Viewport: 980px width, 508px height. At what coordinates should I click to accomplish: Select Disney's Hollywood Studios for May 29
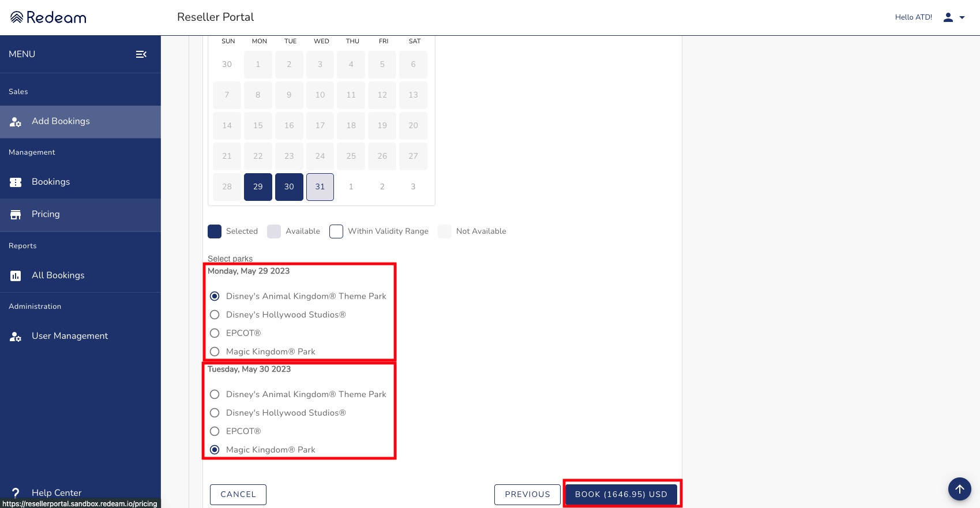(215, 315)
